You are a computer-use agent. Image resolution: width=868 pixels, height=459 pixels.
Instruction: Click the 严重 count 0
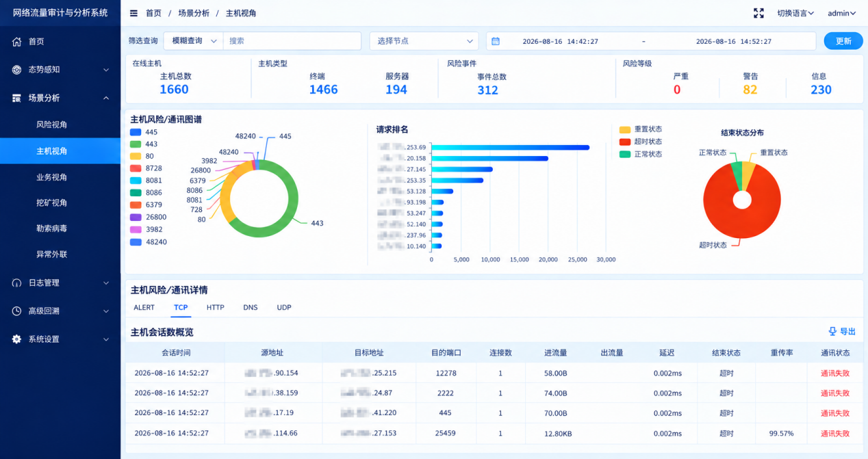tap(677, 90)
